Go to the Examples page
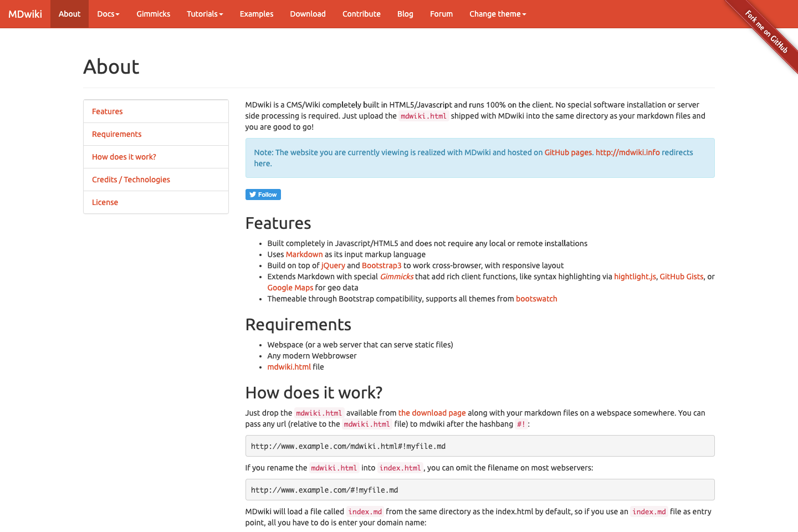This screenshot has width=798, height=532. pyautogui.click(x=257, y=14)
